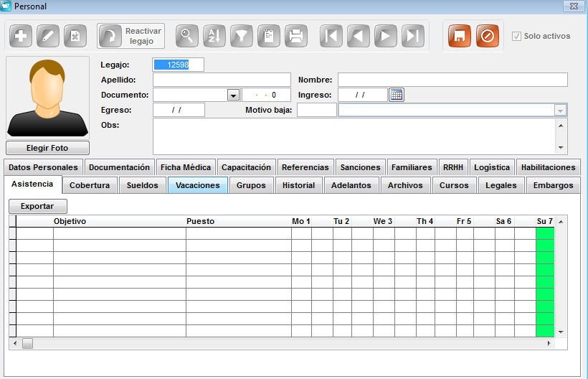588x379 pixels.
Task: Jump to last record
Action: (x=413, y=36)
